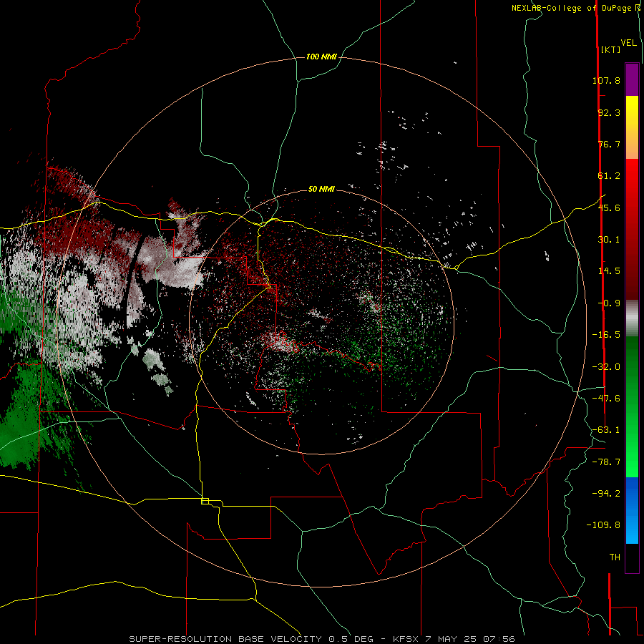Click the yellow segment of the color bar

(x=632, y=111)
